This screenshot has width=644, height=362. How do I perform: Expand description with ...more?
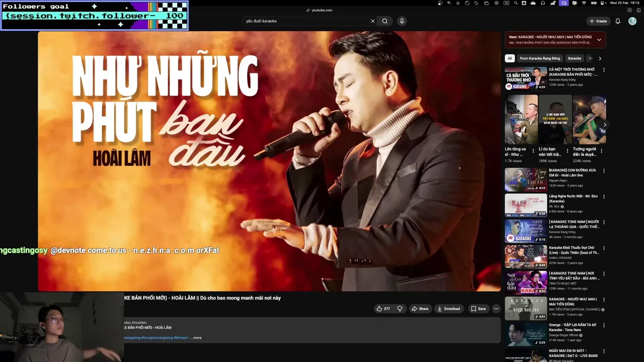[196, 338]
